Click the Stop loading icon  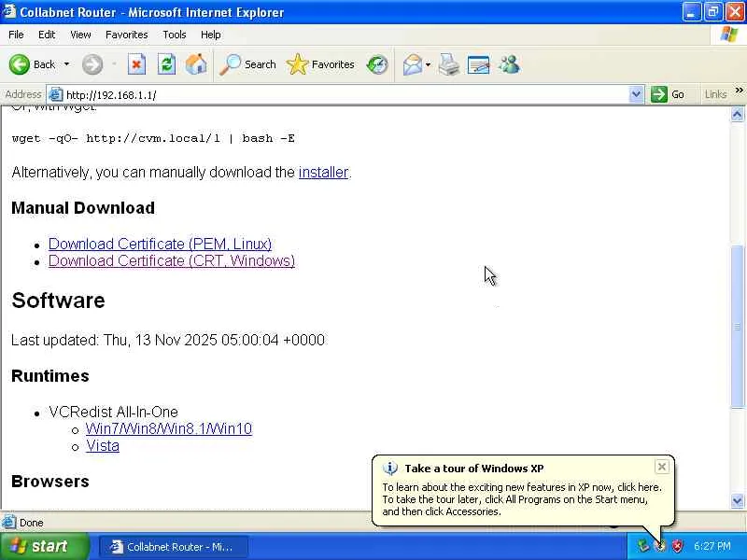pyautogui.click(x=136, y=64)
